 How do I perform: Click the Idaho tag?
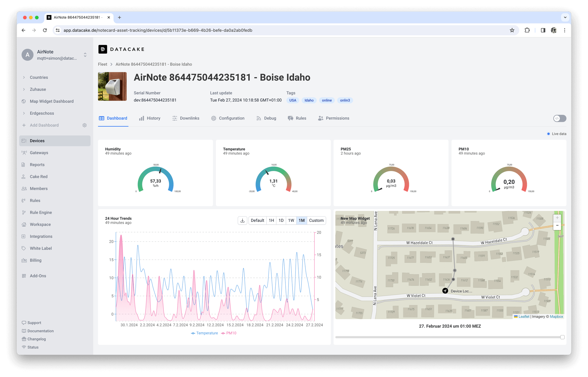309,100
